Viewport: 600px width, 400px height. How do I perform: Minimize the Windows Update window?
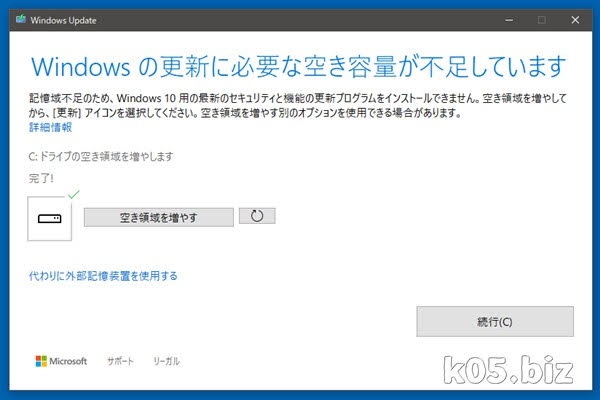tap(509, 20)
